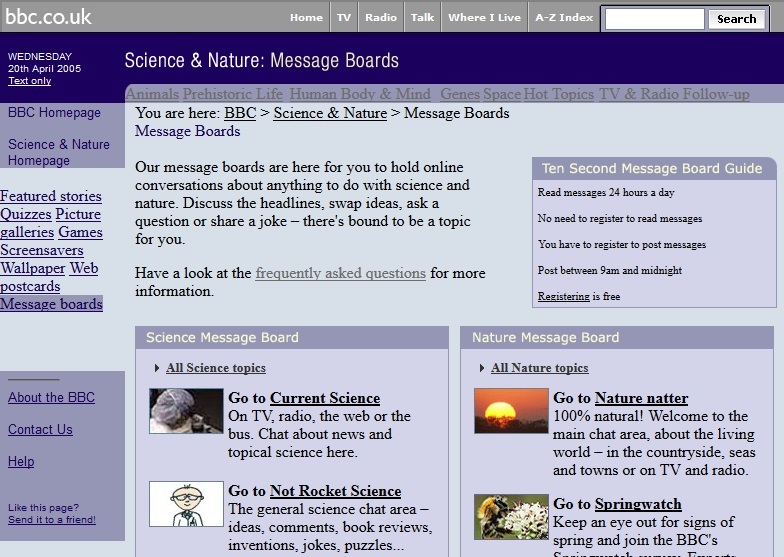Go to the Current Science board link
This screenshot has width=784, height=557.
(325, 398)
